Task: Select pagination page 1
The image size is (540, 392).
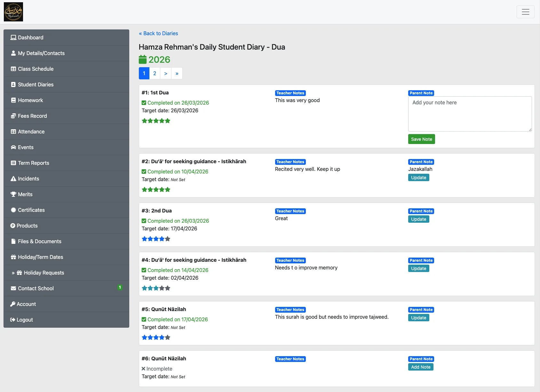Action: click(144, 73)
